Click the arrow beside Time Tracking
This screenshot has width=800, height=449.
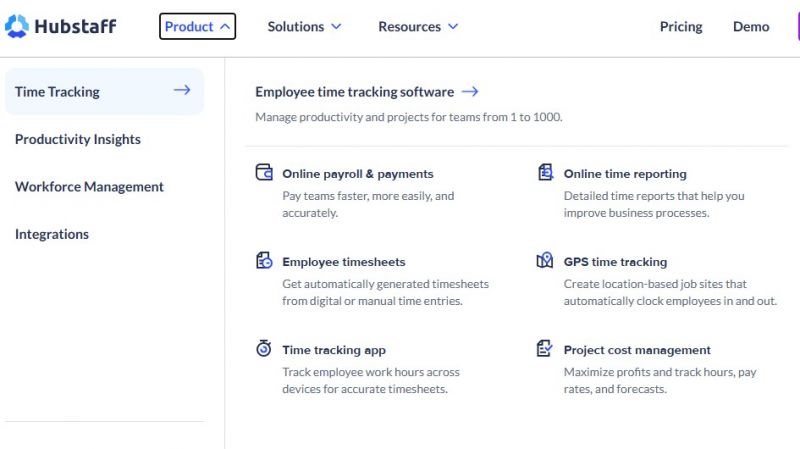[182, 90]
